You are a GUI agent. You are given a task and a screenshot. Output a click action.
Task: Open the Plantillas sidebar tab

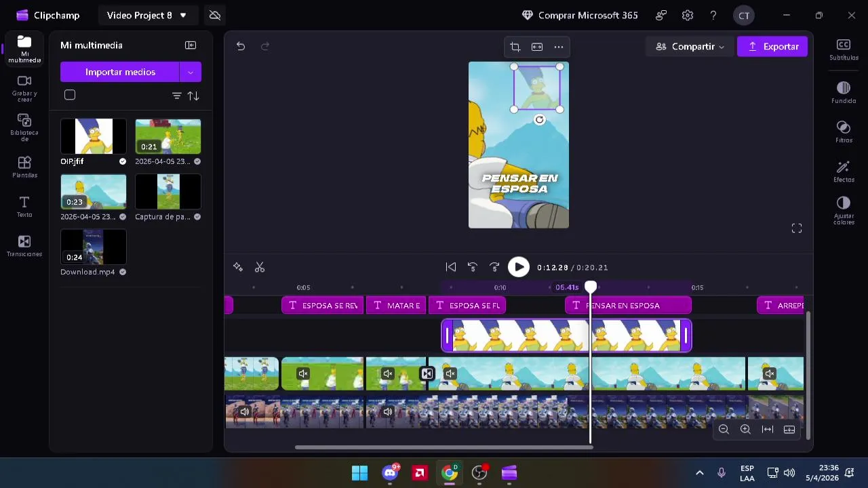[x=24, y=167]
